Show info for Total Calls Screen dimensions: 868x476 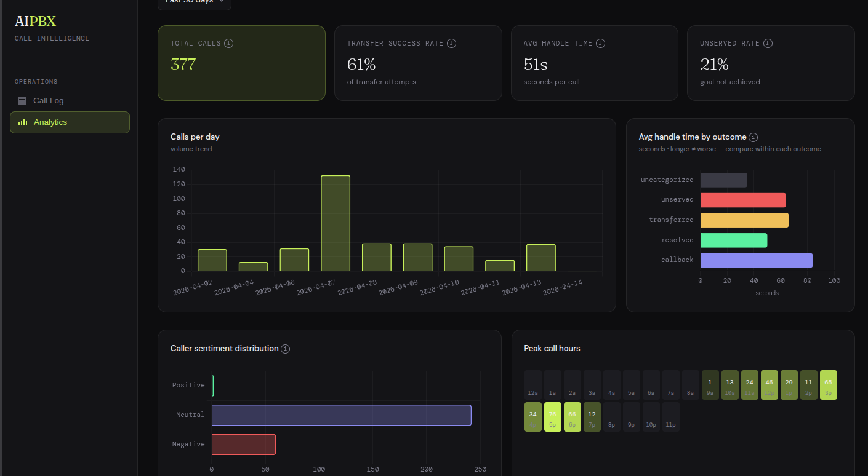pyautogui.click(x=228, y=43)
